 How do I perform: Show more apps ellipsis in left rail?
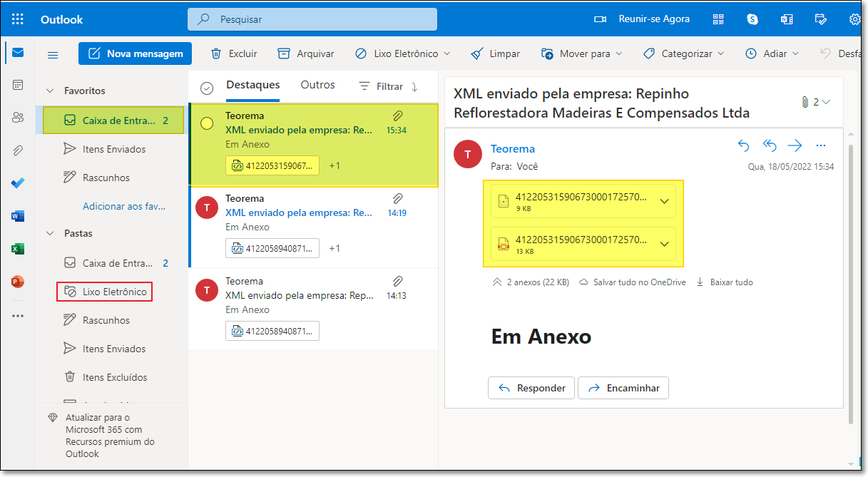(x=18, y=315)
